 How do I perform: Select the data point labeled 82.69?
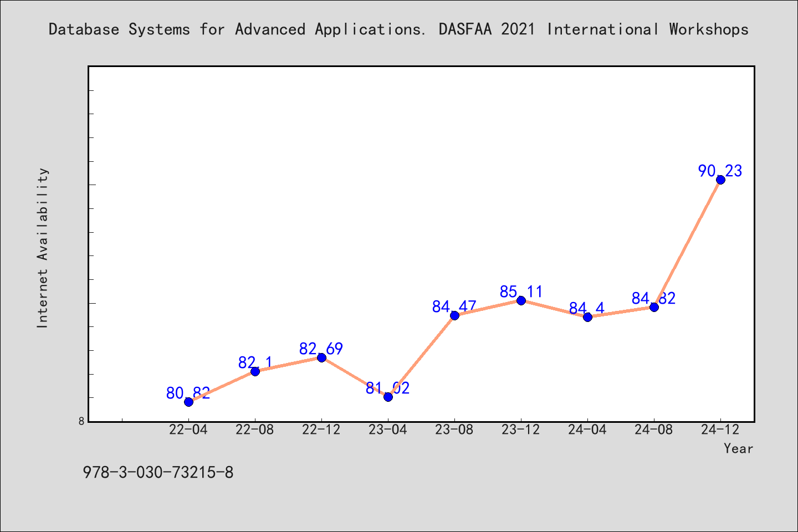pyautogui.click(x=321, y=357)
